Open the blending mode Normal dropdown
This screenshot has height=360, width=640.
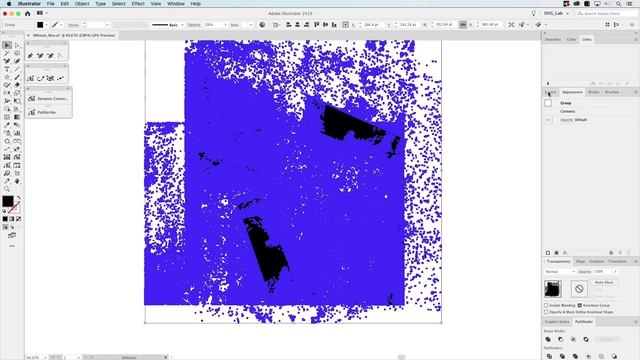560,271
